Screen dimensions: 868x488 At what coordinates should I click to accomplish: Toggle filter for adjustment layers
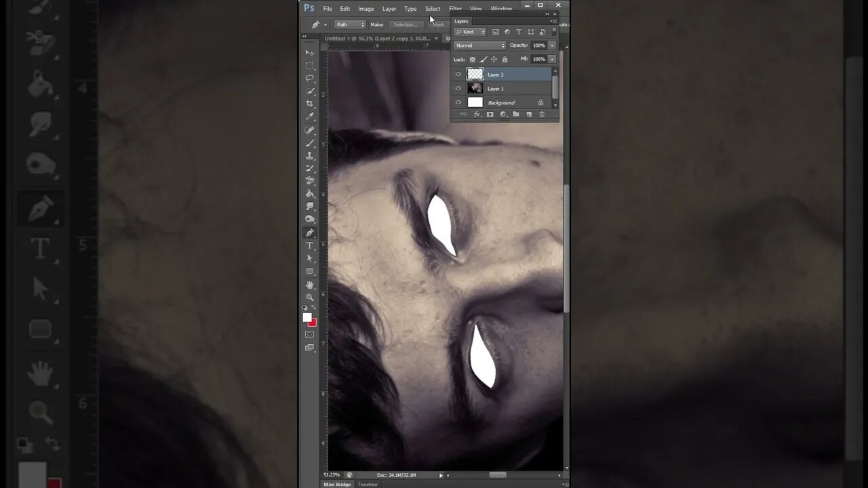(x=507, y=32)
